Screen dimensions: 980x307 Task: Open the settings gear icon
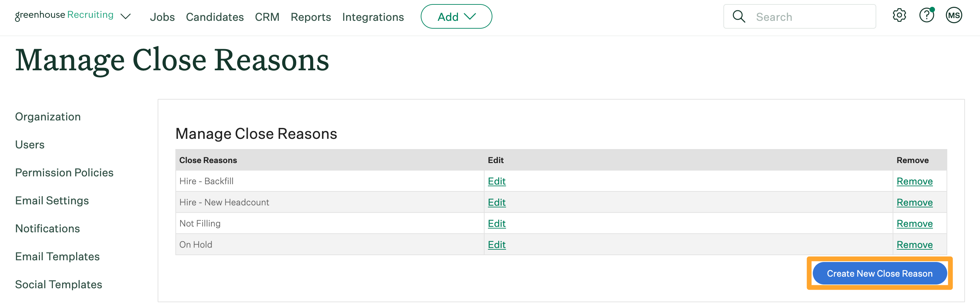pyautogui.click(x=899, y=15)
